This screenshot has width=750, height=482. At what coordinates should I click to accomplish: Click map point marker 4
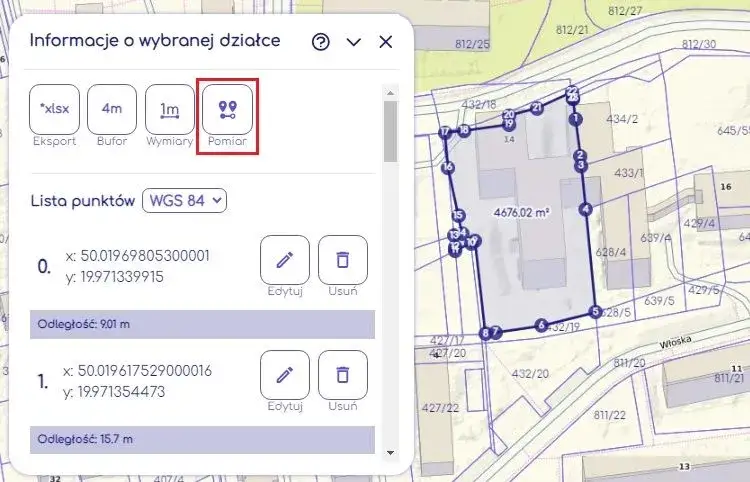coord(585,209)
